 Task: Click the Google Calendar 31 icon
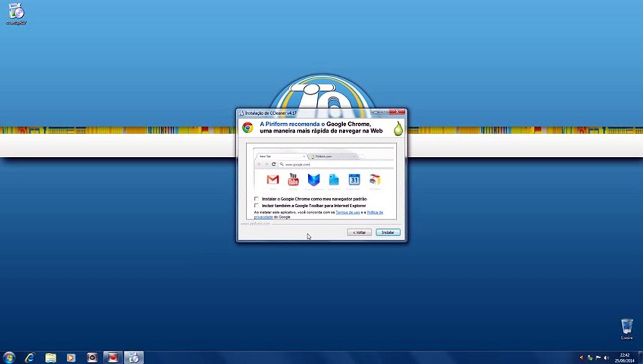354,179
